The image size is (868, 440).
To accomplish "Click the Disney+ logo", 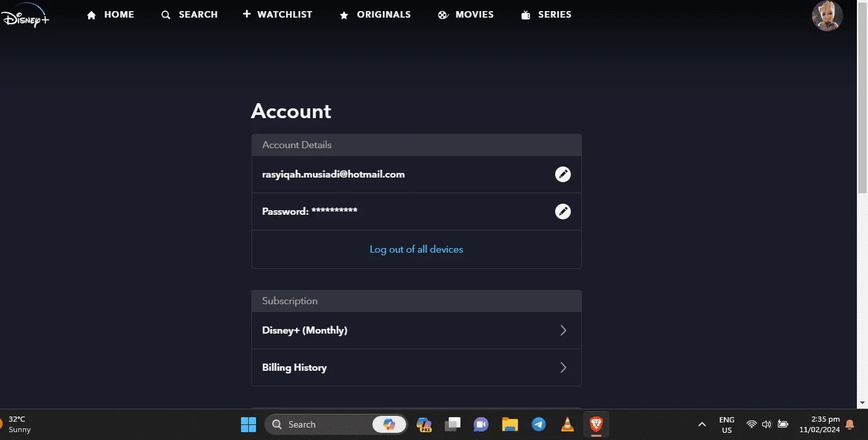I will click(25, 15).
